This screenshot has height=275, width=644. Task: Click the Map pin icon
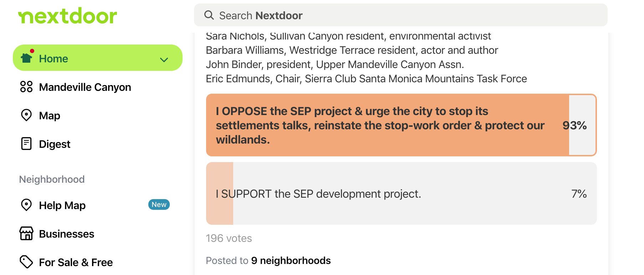click(x=26, y=115)
